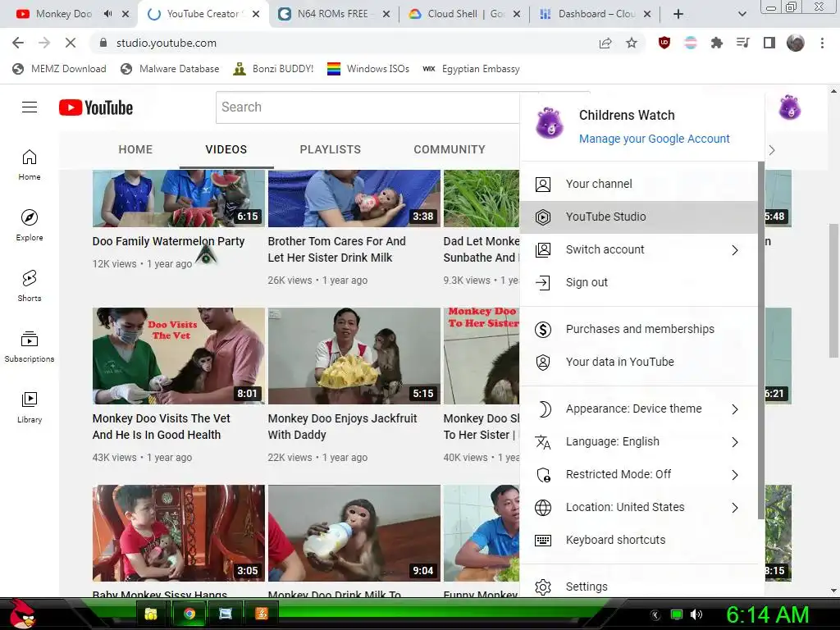Click the page vertical scrollbar

[833, 290]
